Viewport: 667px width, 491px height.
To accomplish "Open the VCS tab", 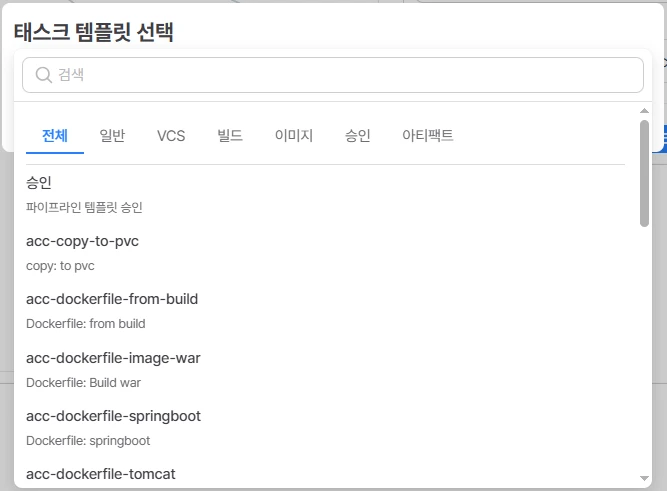I will tap(171, 136).
